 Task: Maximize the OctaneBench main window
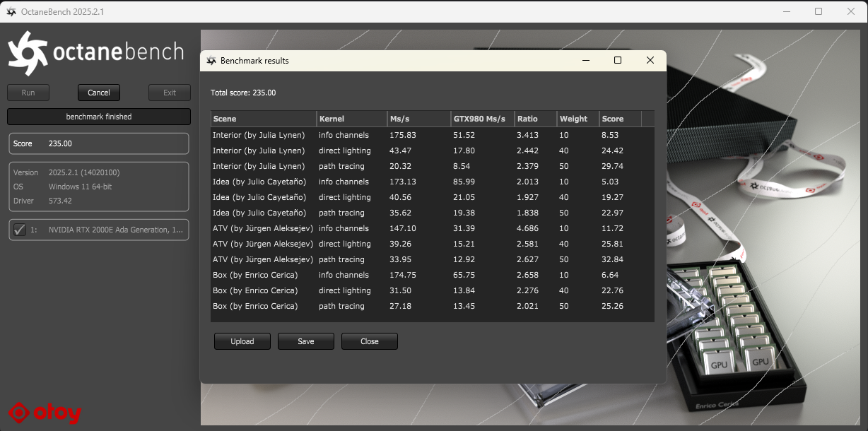click(x=819, y=11)
